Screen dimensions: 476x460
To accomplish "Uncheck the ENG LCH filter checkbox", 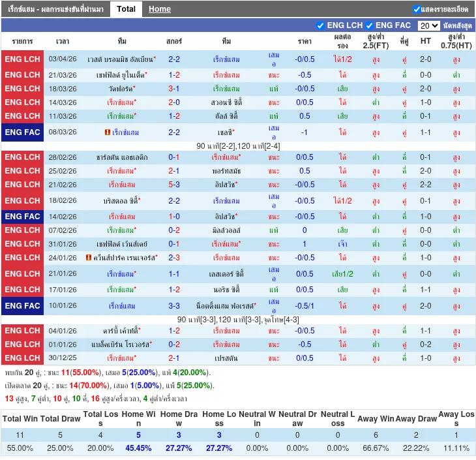I will (x=320, y=25).
